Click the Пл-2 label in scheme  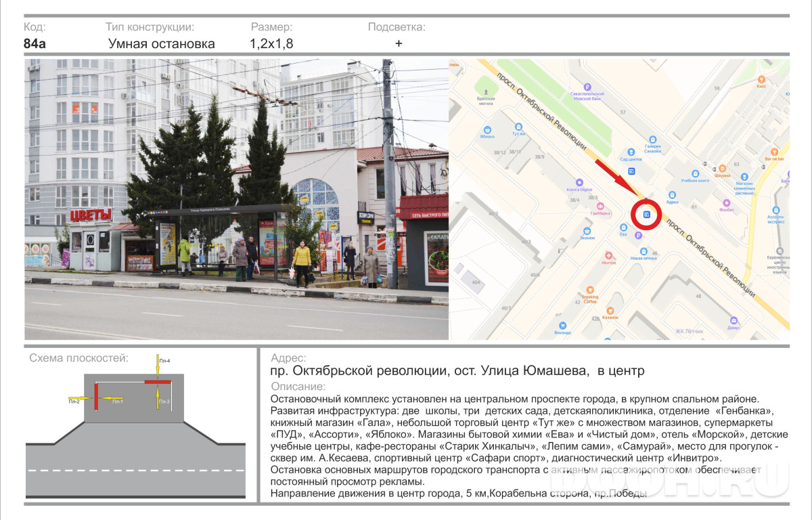(x=74, y=402)
